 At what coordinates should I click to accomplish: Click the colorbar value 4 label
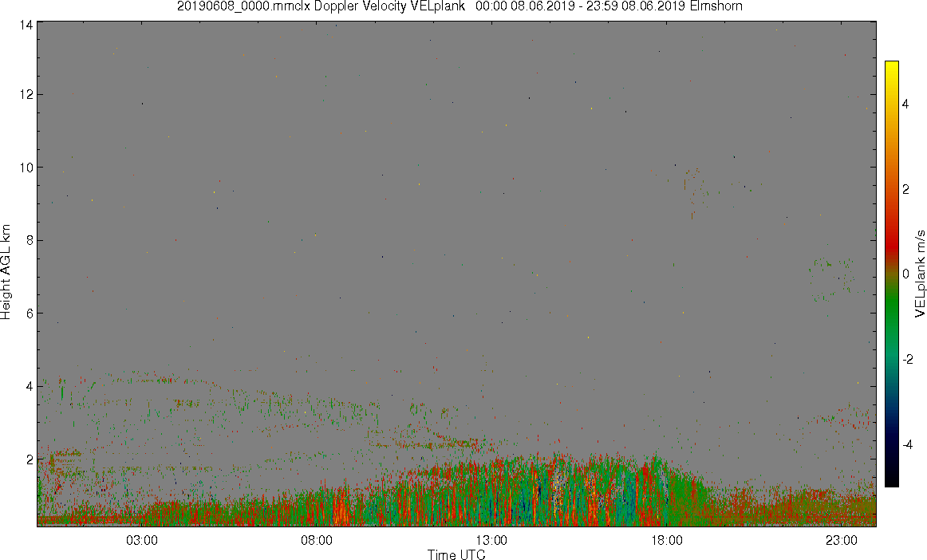pos(905,104)
